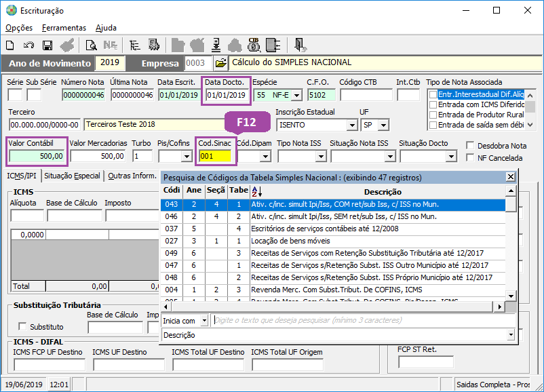This screenshot has height=392, width=544.
Task: Click the greyed cloud-shaped toolbar icon
Action: pyautogui.click(x=235, y=45)
